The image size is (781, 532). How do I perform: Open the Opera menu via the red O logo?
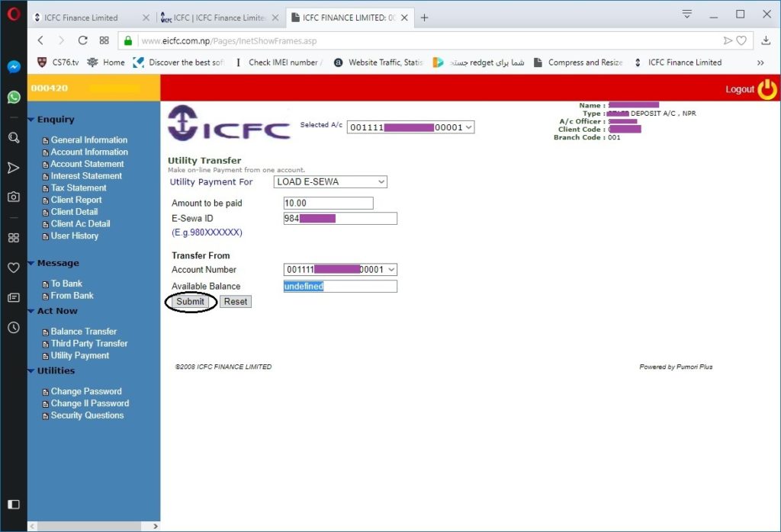(13, 13)
